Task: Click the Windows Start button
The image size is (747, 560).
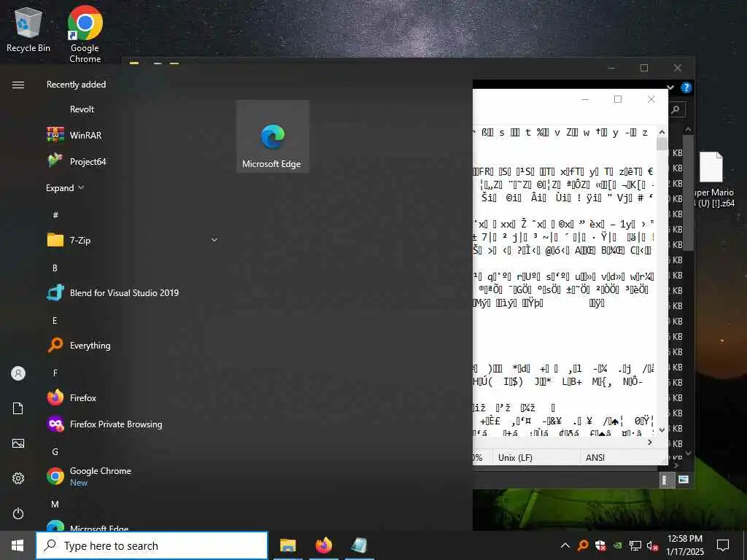Action: [x=18, y=545]
